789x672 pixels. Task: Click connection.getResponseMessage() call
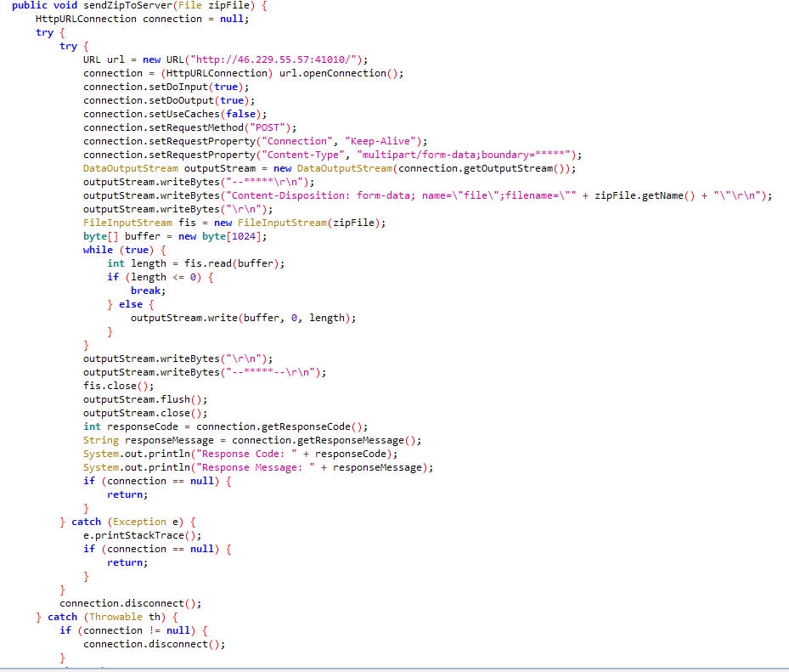coord(324,440)
